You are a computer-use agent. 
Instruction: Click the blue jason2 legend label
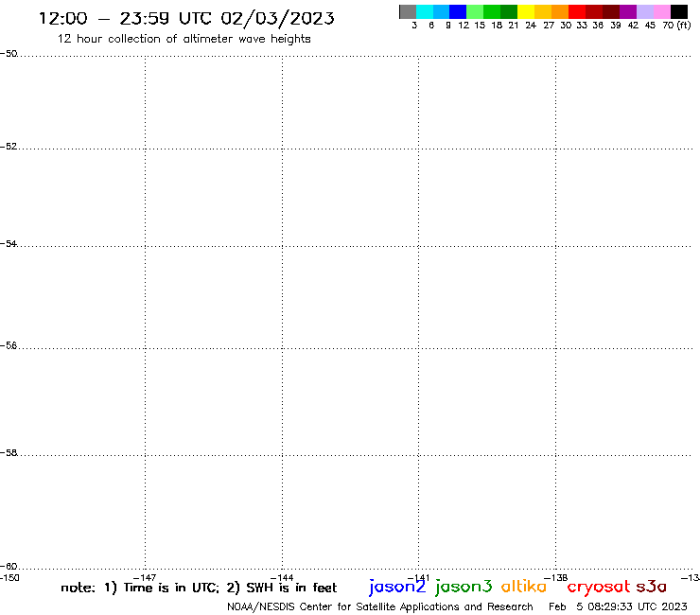397,587
